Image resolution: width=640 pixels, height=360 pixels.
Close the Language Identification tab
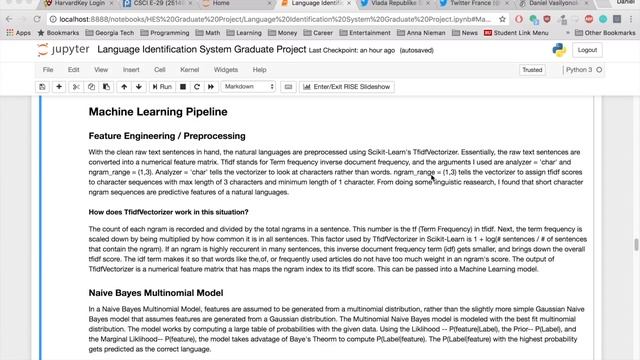349,3
